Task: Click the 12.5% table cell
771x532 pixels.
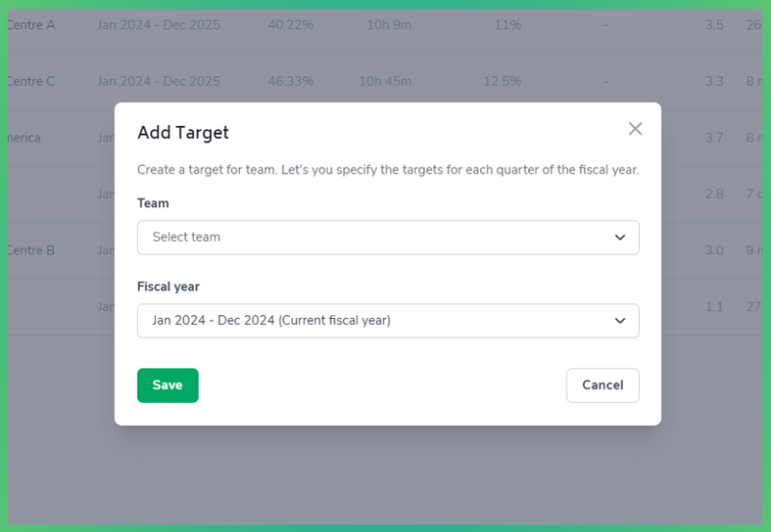Action: click(502, 82)
